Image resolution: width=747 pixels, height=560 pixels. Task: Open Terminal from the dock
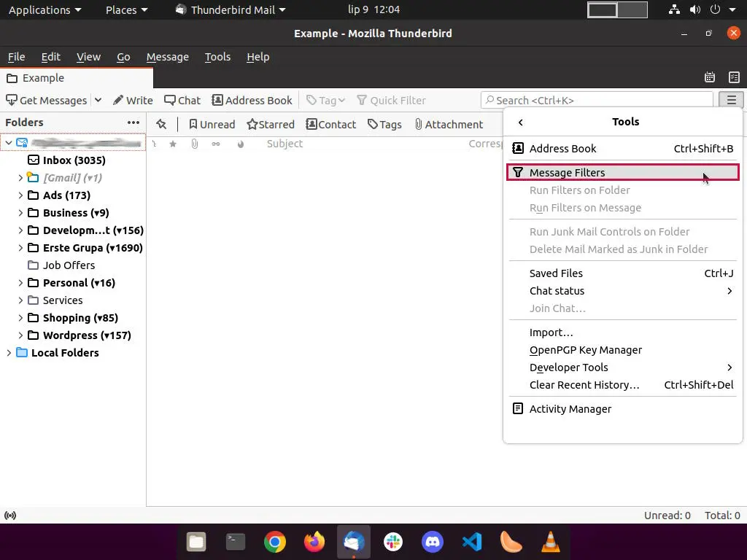tap(236, 542)
